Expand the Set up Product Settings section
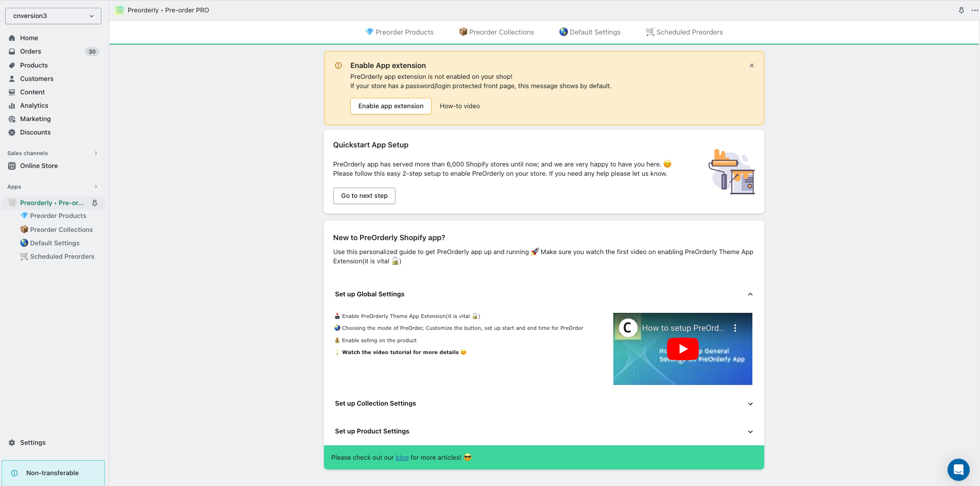 pos(750,431)
